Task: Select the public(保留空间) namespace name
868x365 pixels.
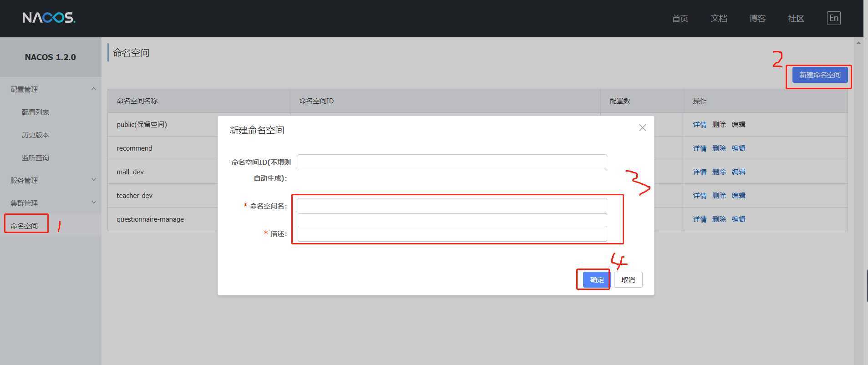Action: pos(142,125)
